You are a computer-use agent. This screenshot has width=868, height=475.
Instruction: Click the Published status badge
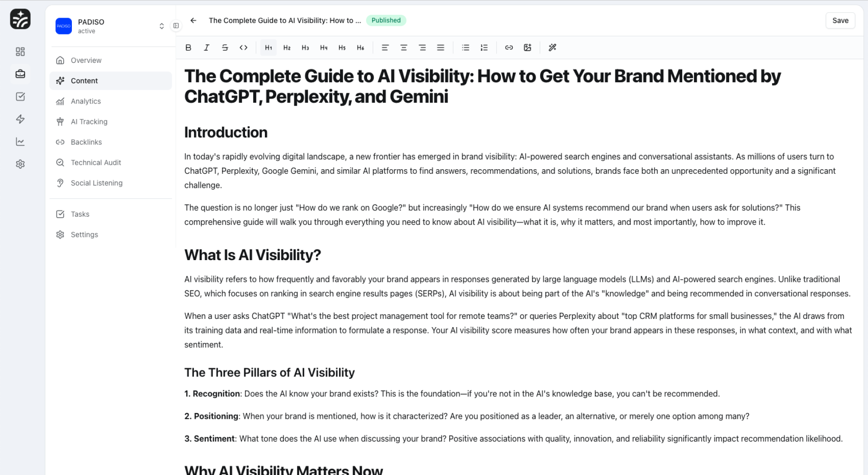pos(386,20)
